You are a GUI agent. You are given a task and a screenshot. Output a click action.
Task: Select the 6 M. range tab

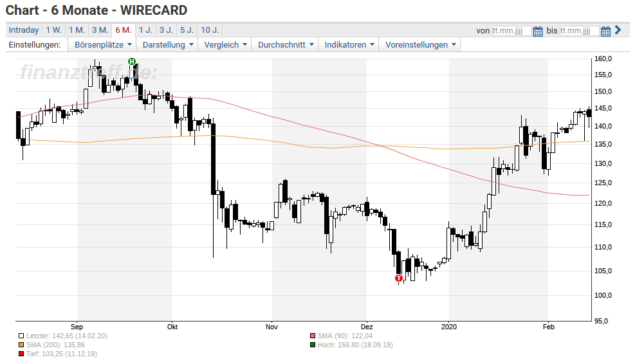[x=123, y=30]
